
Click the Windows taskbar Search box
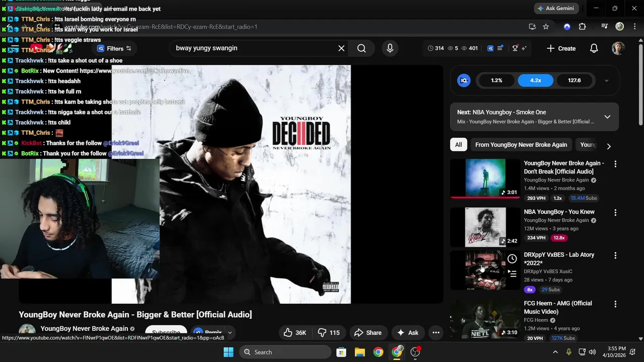tap(284, 352)
